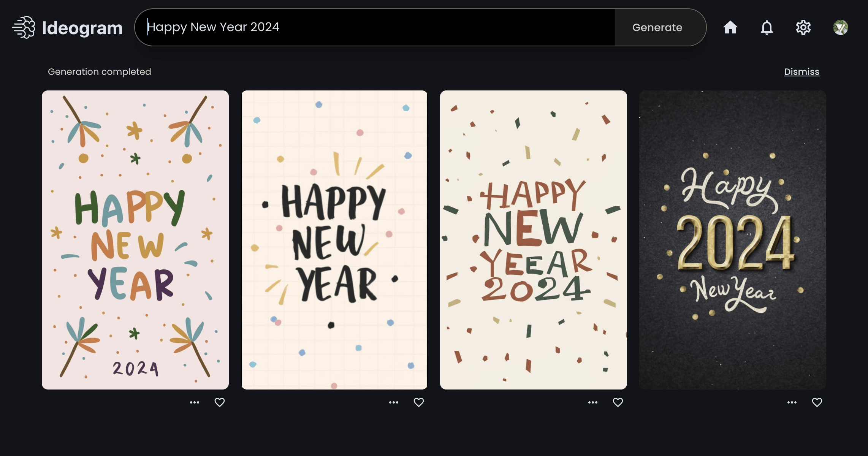Open settings gear icon
Viewport: 868px width, 456px height.
803,27
